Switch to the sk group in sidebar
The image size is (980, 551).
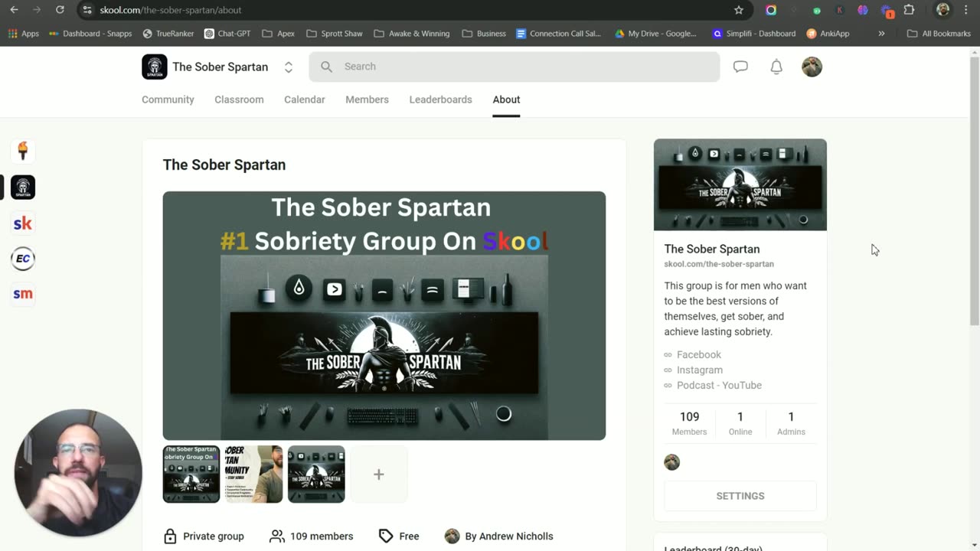[23, 223]
